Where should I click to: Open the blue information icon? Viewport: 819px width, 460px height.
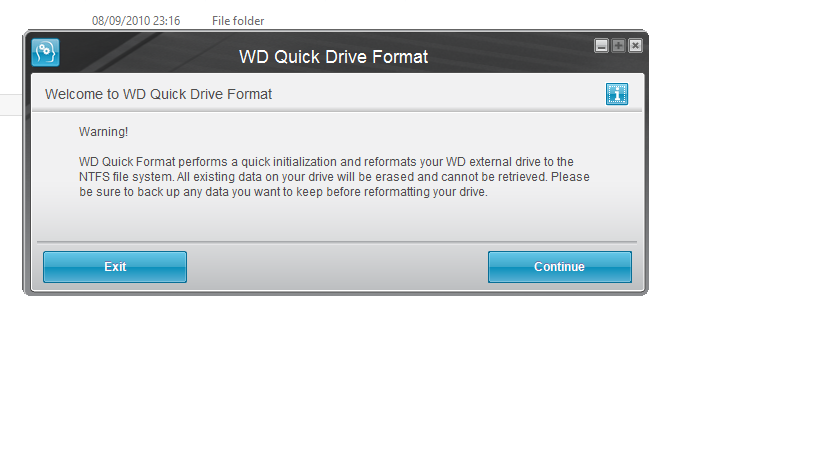click(617, 94)
